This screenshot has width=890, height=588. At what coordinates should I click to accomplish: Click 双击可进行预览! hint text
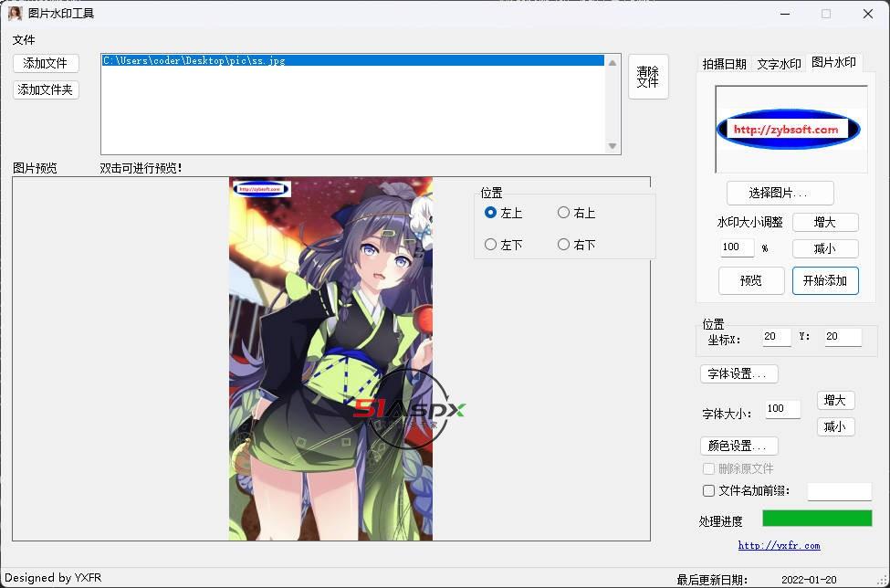pyautogui.click(x=141, y=168)
